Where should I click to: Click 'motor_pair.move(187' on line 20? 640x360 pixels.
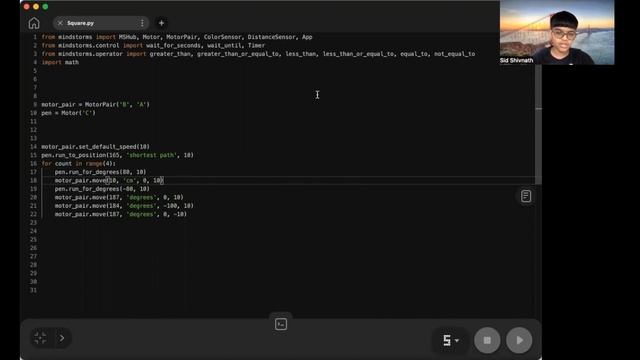point(87,198)
